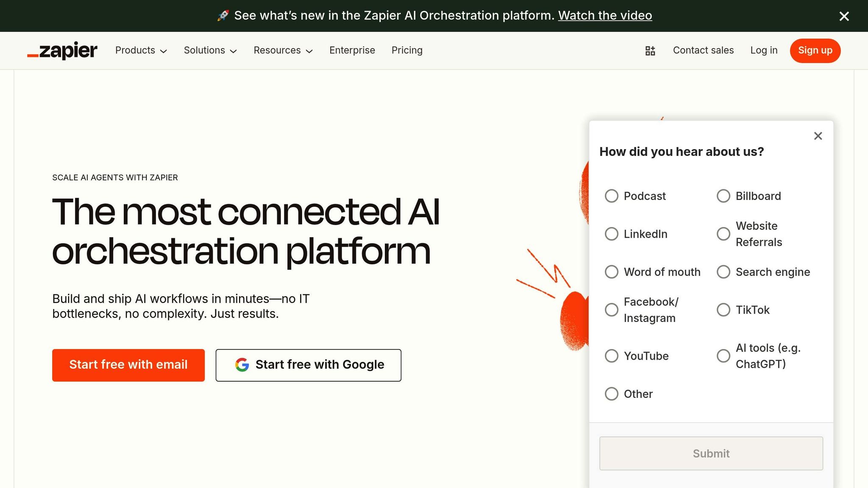Dismiss the announcement banner with the X
Viewport: 868px width, 488px height.
click(x=844, y=16)
